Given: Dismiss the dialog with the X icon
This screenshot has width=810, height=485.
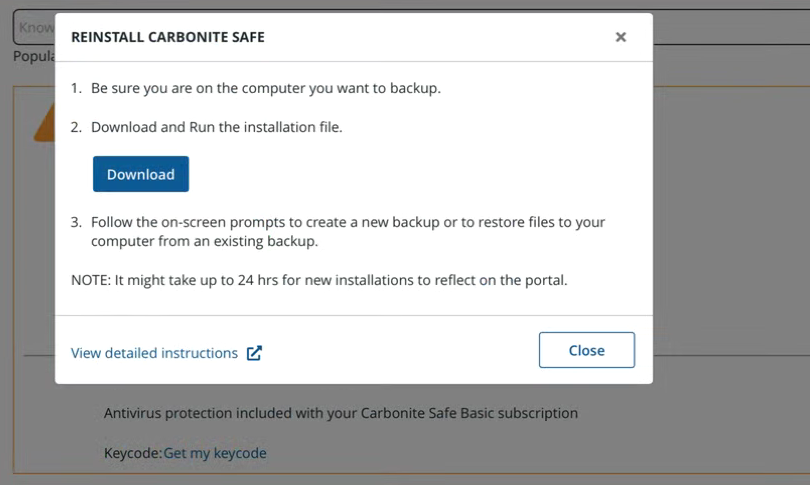Looking at the screenshot, I should (621, 37).
